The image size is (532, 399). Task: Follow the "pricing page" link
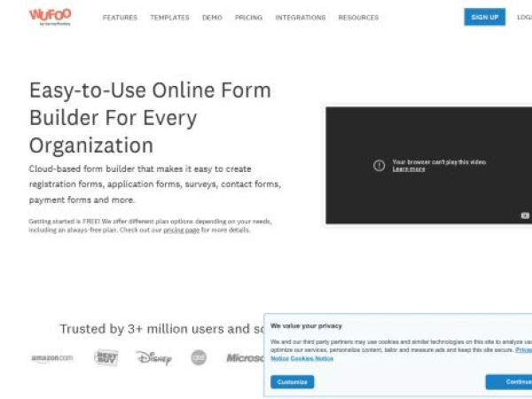(x=183, y=230)
